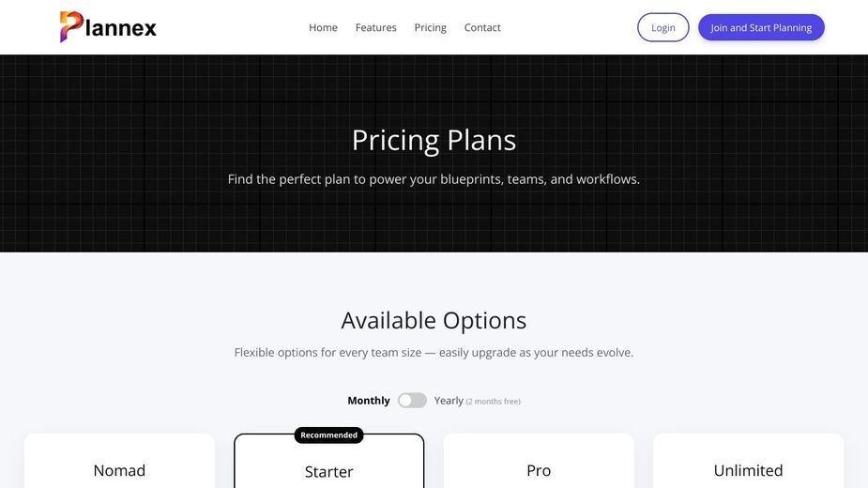The width and height of the screenshot is (868, 488).
Task: Open the Contact nav link
Action: (482, 27)
